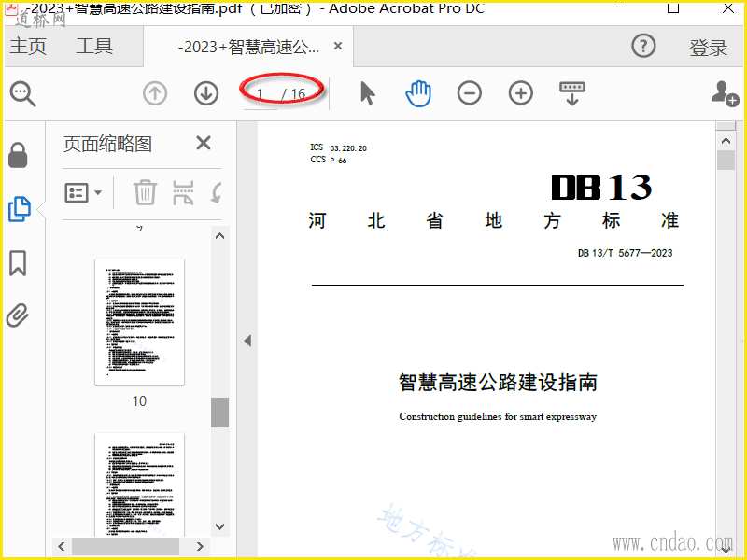Select the thumbnail below page 10
Image resolution: width=747 pixels, height=560 pixels.
(139, 484)
